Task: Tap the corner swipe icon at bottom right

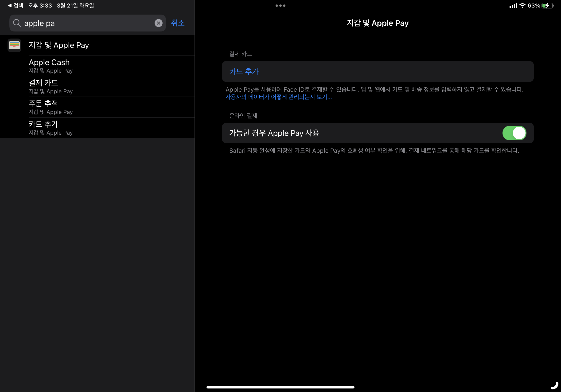Action: 555,386
